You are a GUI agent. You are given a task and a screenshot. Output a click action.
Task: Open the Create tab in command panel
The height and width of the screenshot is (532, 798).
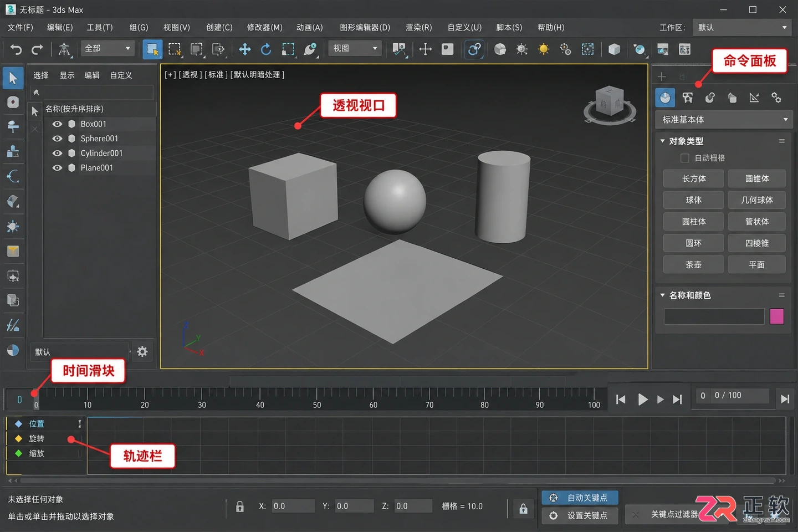point(665,98)
